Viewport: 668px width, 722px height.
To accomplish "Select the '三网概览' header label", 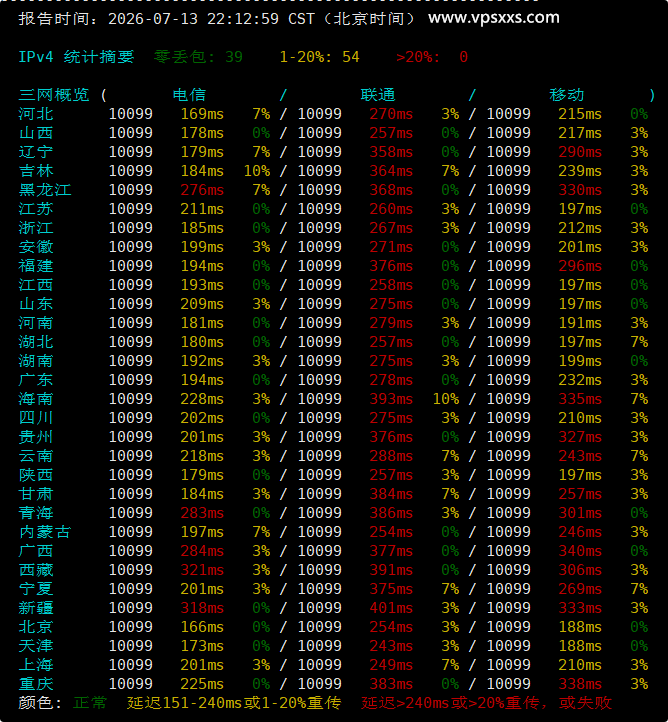I will pos(53,95).
